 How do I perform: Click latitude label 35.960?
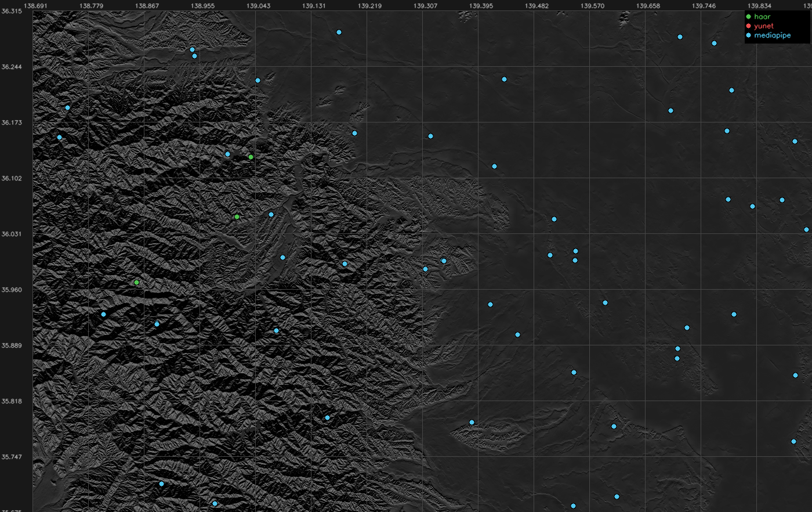coord(12,290)
